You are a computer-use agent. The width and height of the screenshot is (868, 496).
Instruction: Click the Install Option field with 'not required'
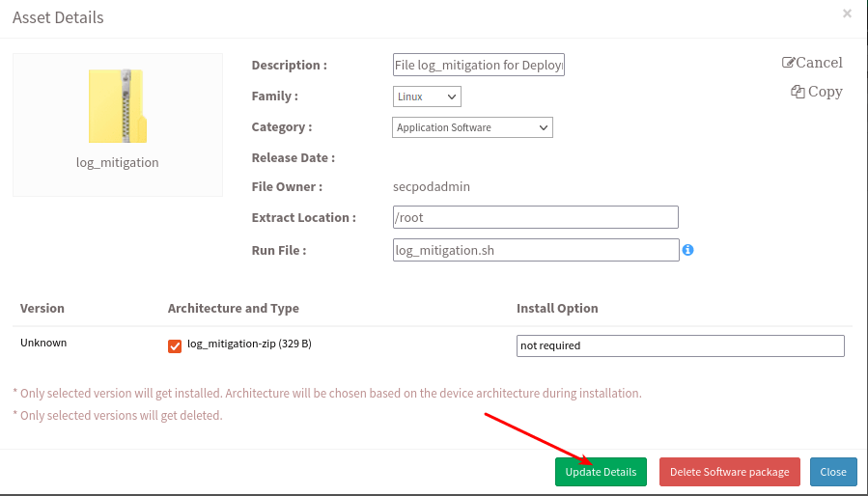pos(680,345)
